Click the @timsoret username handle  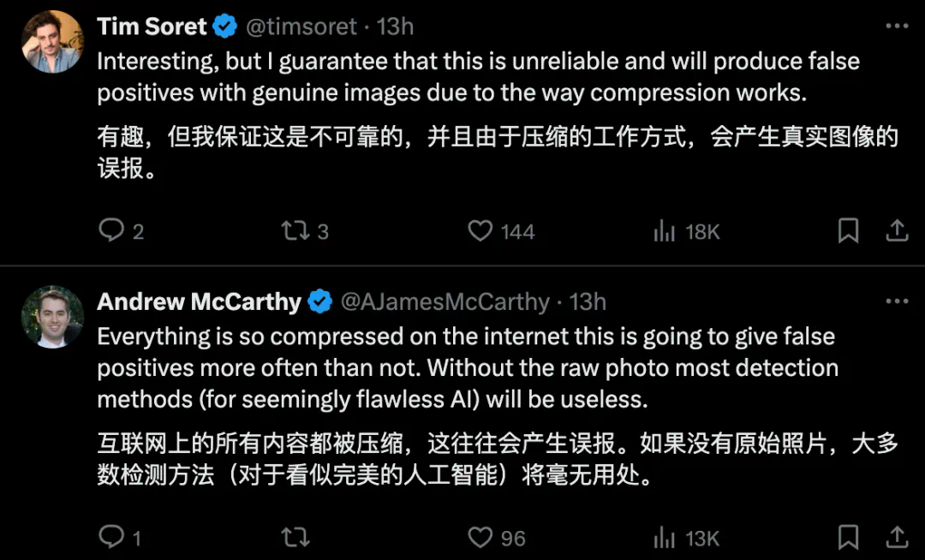pyautogui.click(x=301, y=27)
